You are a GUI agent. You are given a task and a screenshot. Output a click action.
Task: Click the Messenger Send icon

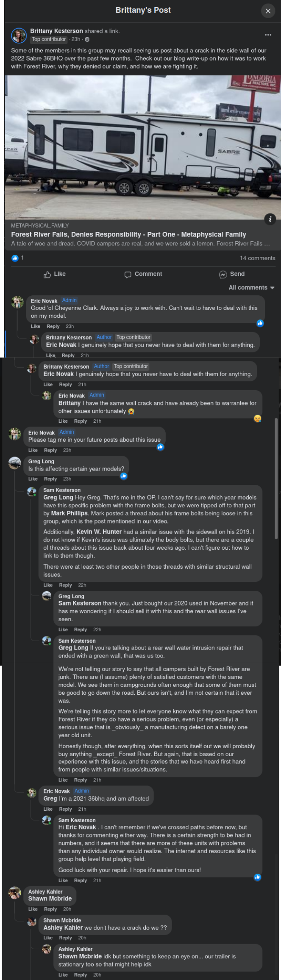pyautogui.click(x=223, y=275)
